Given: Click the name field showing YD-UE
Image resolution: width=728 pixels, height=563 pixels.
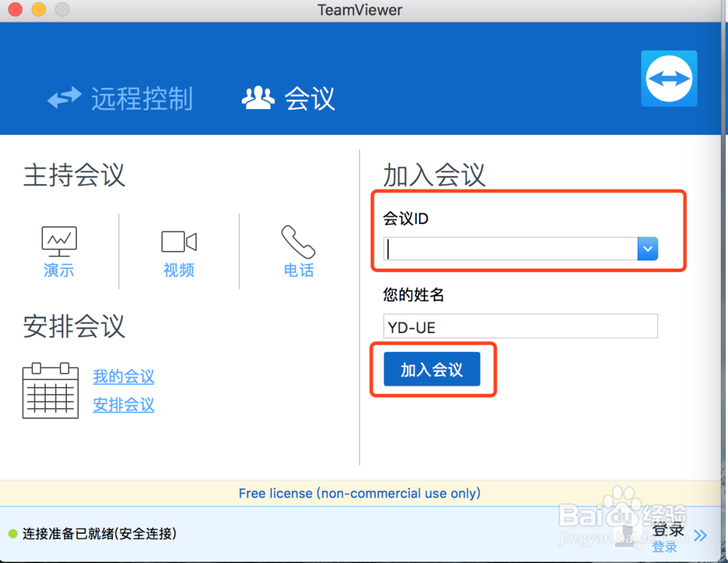Looking at the screenshot, I should (x=520, y=326).
